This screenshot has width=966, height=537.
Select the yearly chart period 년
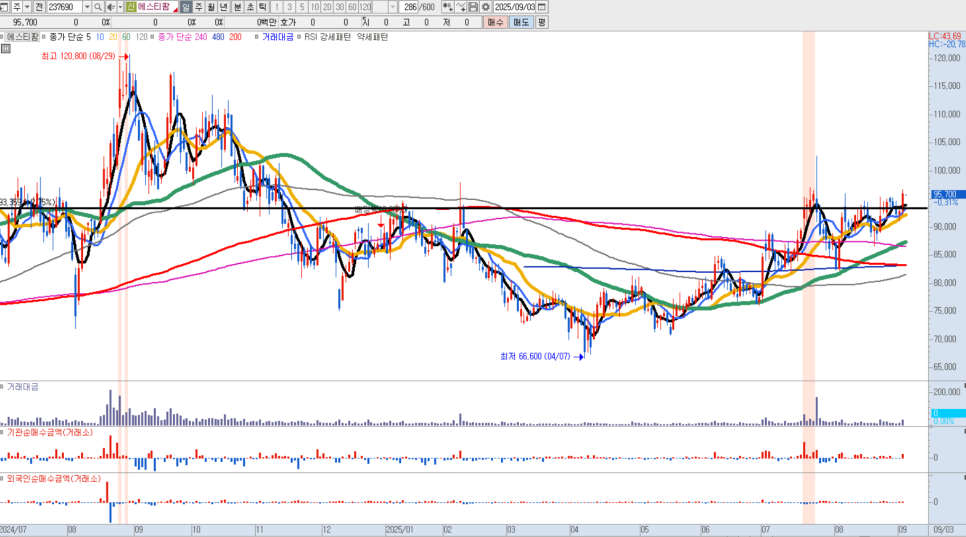[x=224, y=7]
